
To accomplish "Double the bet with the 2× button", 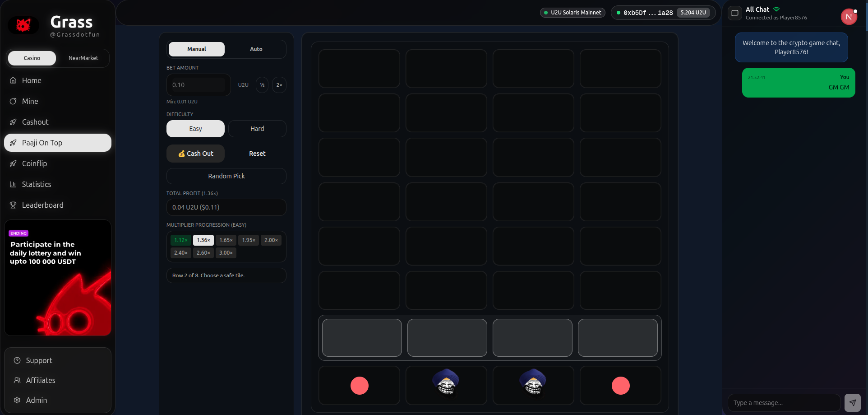I will 279,85.
